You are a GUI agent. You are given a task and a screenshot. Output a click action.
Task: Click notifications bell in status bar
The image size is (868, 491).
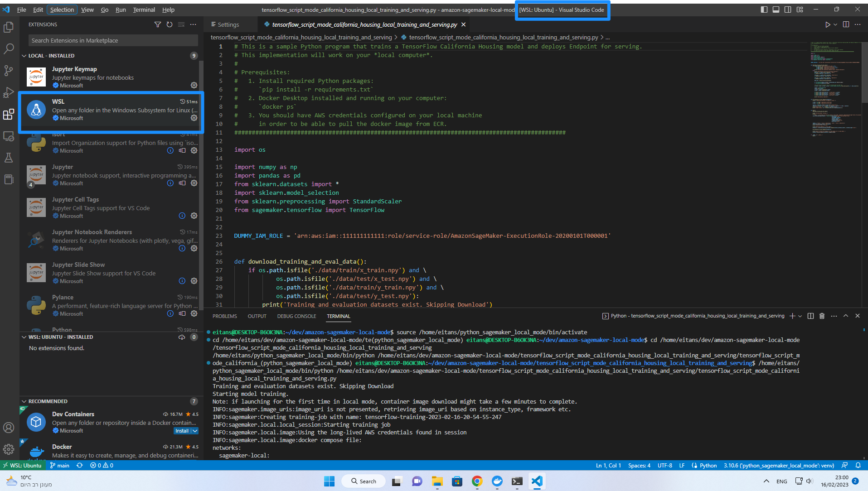point(858,465)
